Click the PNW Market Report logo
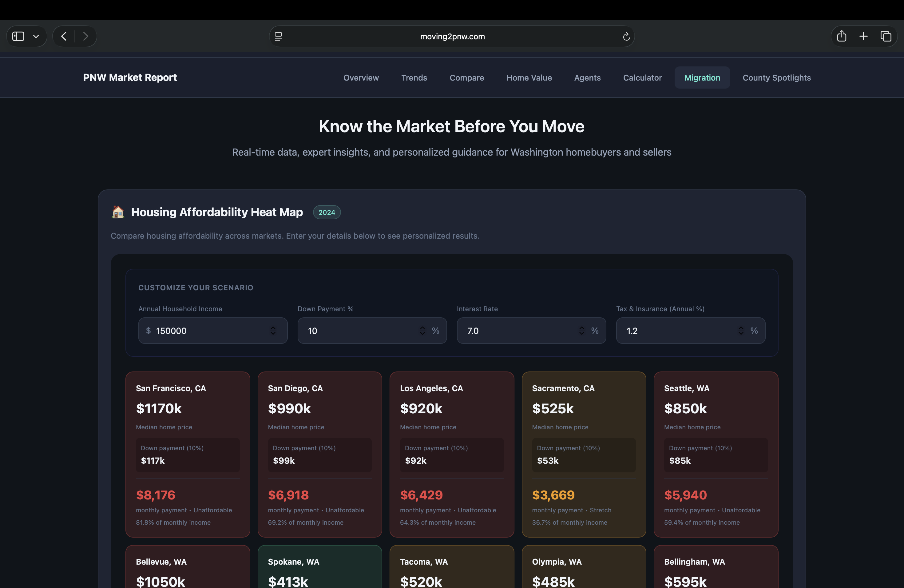Screen dimensions: 904x588 [130, 77]
